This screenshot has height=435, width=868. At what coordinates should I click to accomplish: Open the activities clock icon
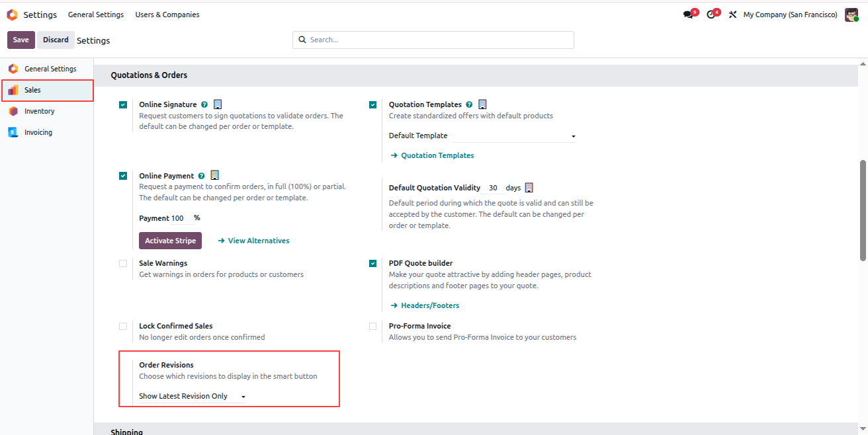711,15
